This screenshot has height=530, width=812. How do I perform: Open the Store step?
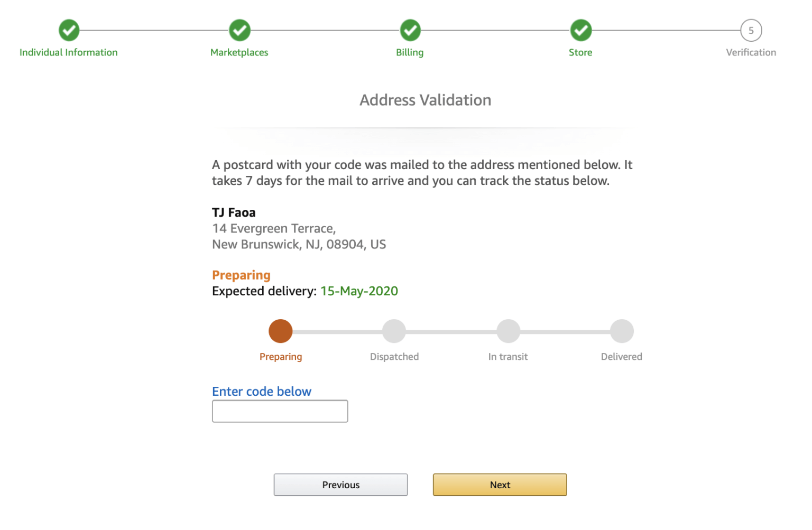580,52
